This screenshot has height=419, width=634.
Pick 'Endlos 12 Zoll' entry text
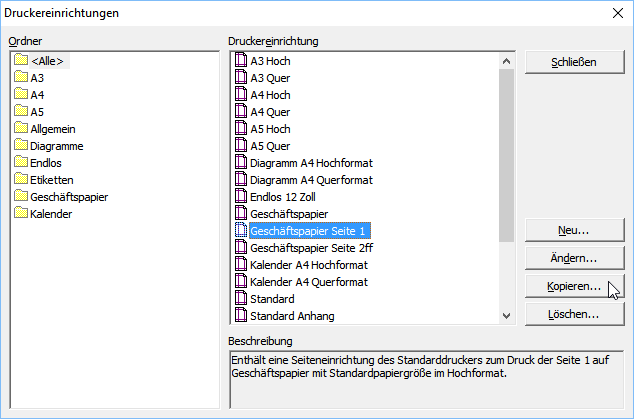pyautogui.click(x=283, y=197)
